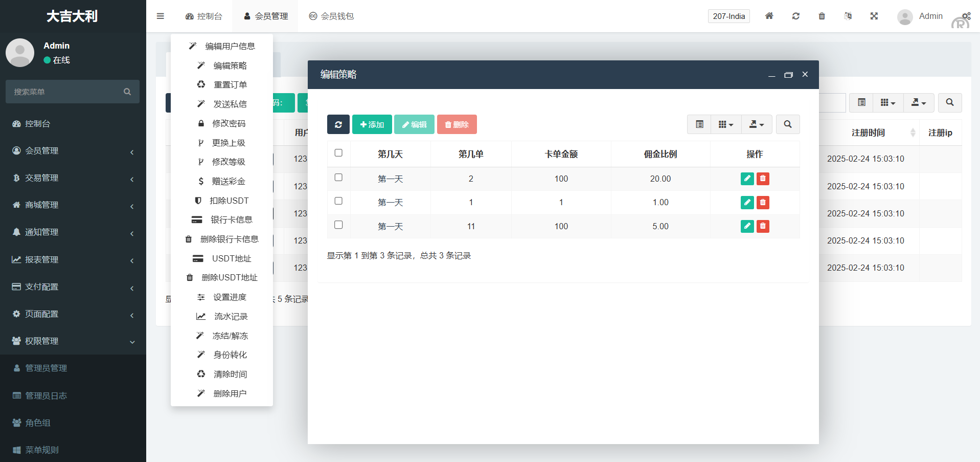Click the refresh icon in strategy dialog toolbar
Viewport: 980px width, 462px height.
[x=338, y=124]
